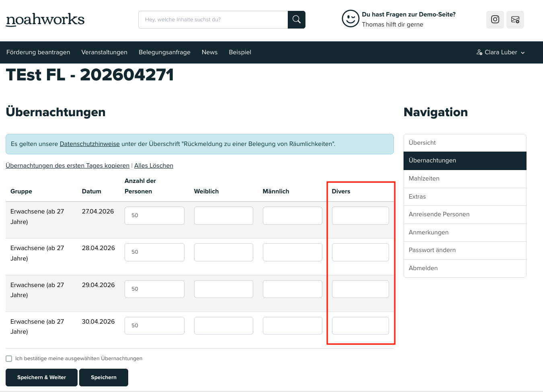Open the Datenschutzhinweise link
This screenshot has height=392, width=543.
point(89,144)
